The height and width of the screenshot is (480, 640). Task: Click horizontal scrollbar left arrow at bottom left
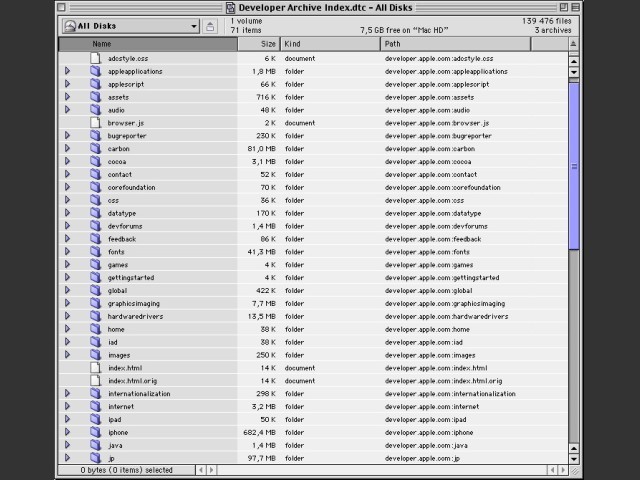click(201, 470)
